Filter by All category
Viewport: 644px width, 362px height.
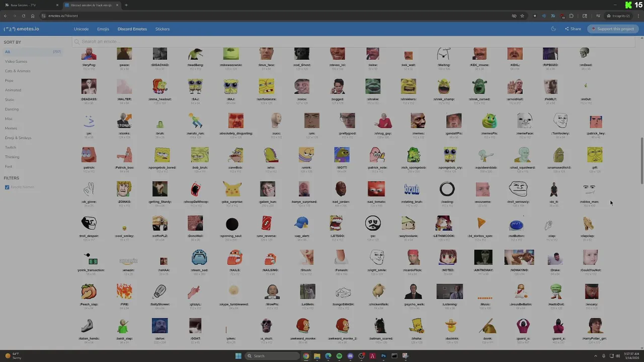point(33,52)
